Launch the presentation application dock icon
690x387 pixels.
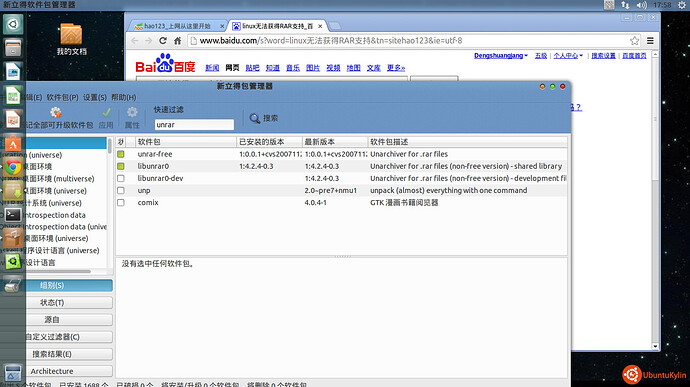pyautogui.click(x=13, y=119)
